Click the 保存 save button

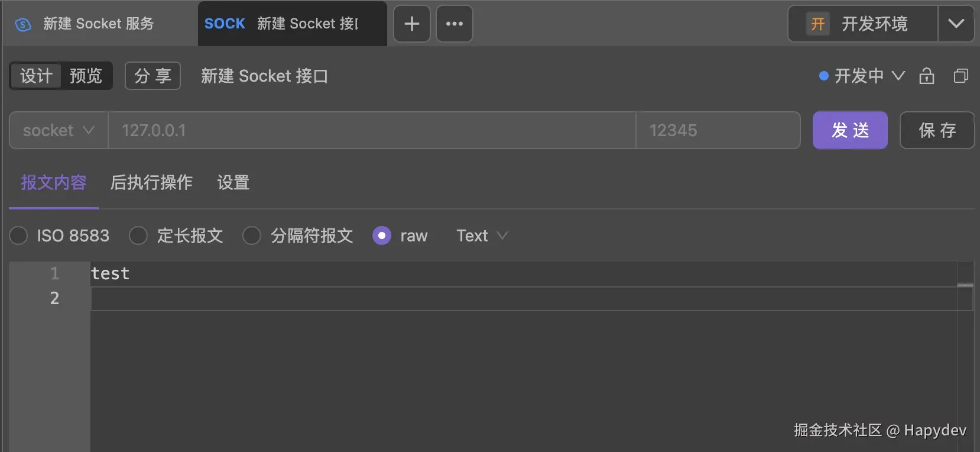(936, 130)
